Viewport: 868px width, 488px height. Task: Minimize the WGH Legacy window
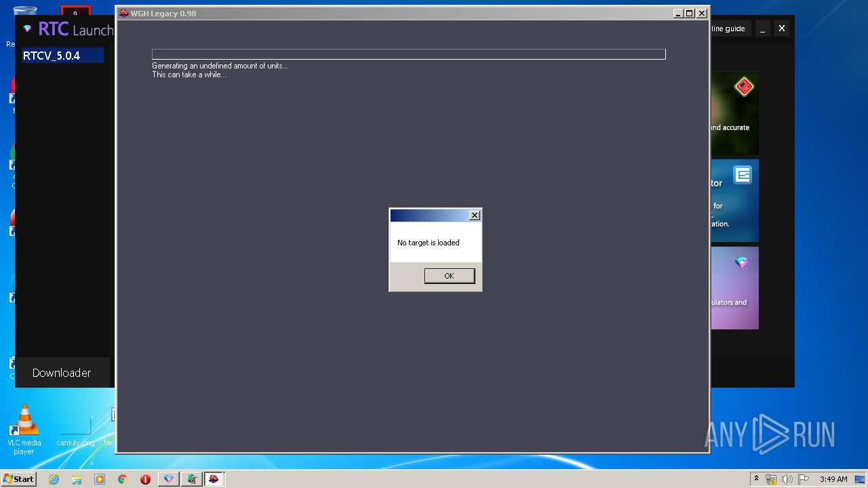click(x=678, y=13)
